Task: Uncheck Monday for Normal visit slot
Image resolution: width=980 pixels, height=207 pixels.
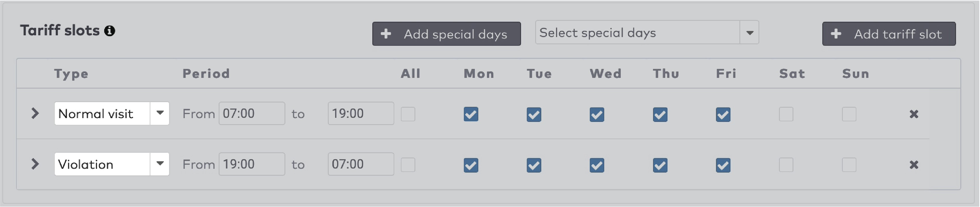Action: pos(471,114)
